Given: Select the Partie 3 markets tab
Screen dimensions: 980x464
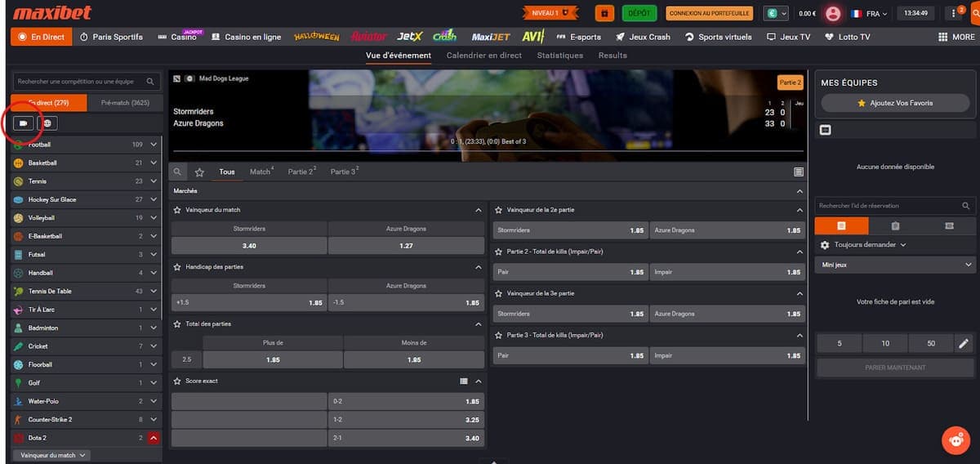Looking at the screenshot, I should tap(345, 172).
